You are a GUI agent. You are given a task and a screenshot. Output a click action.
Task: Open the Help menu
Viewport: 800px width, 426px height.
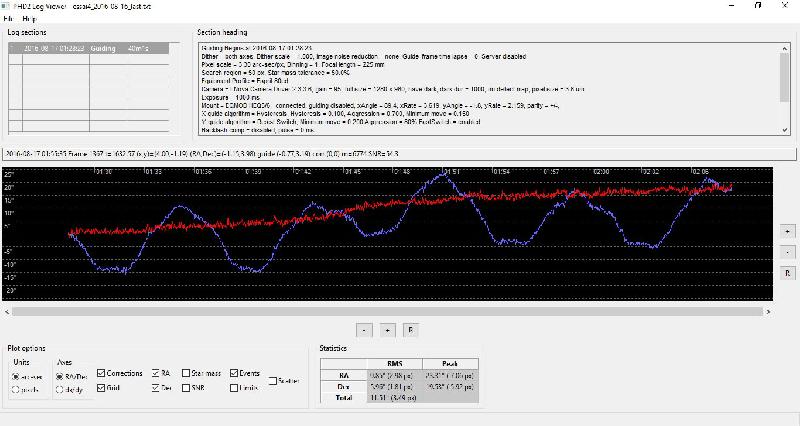30,18
